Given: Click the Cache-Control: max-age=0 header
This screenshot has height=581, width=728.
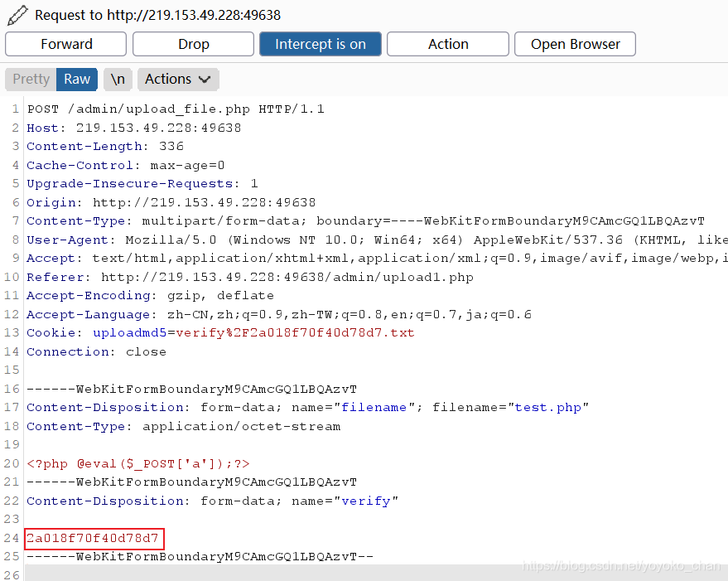Looking at the screenshot, I should [x=126, y=165].
